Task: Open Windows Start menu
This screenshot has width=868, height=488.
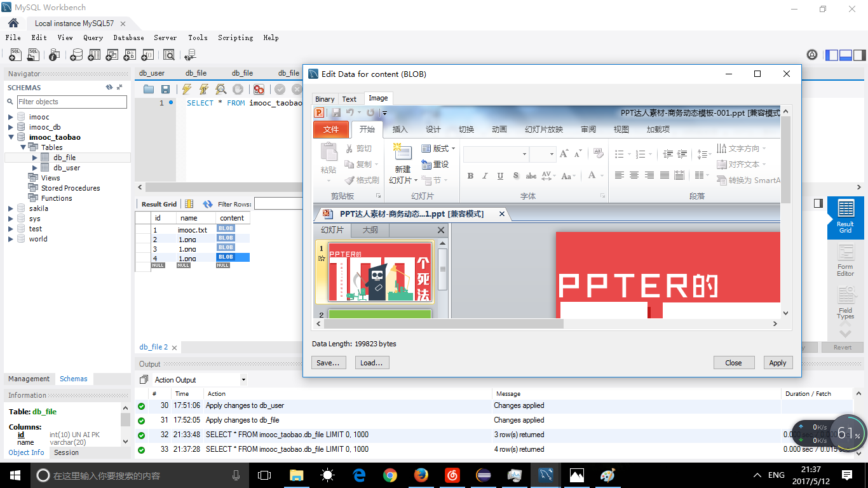Action: click(15, 475)
